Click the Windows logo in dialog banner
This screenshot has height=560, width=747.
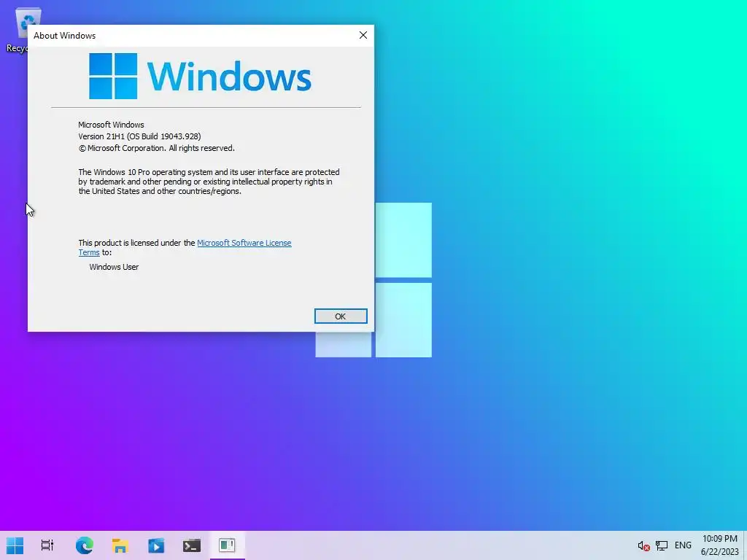click(200, 76)
